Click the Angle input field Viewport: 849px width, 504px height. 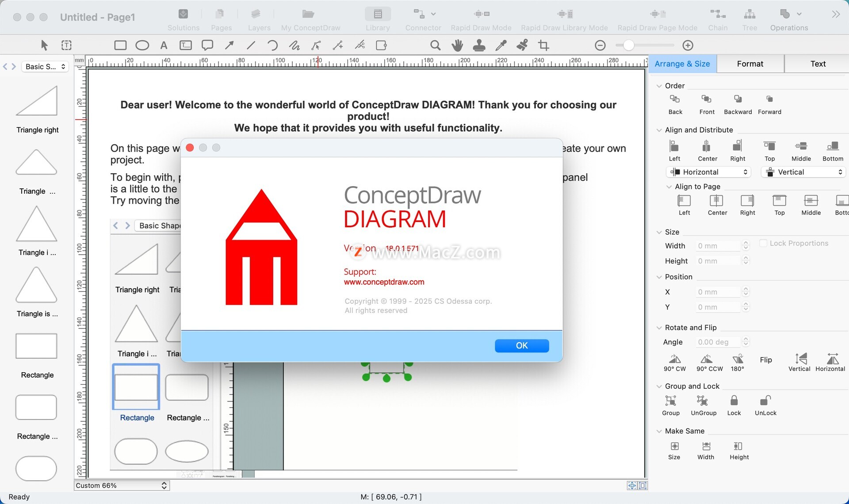[718, 342]
